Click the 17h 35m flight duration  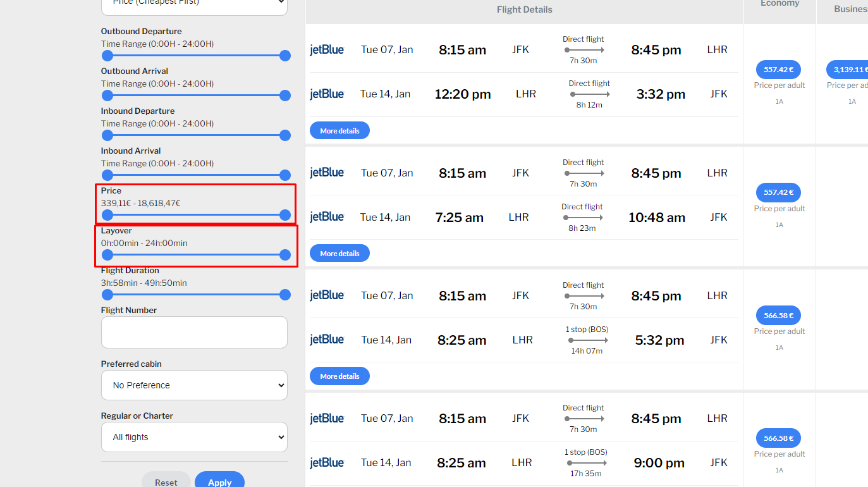[x=585, y=474]
